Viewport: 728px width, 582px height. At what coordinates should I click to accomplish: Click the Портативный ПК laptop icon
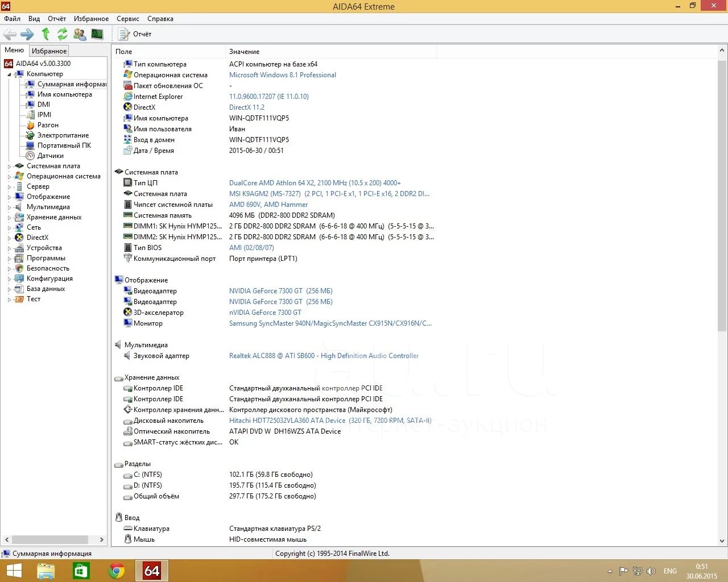(31, 145)
